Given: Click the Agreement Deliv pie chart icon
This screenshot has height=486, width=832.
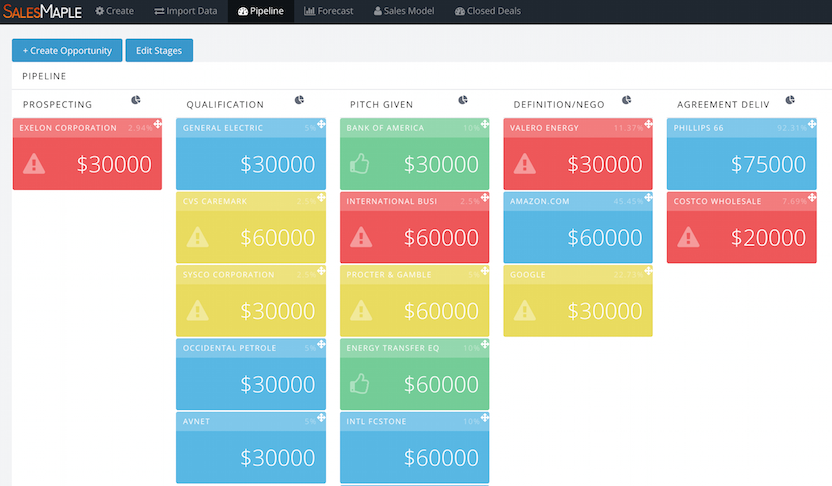Looking at the screenshot, I should 790,100.
